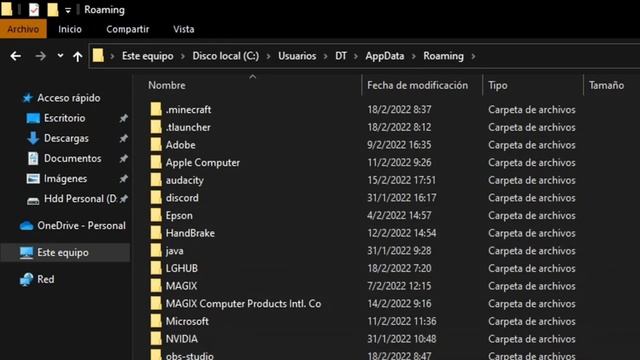Select the MAGIX folder name
This screenshot has height=360, width=640.
(181, 286)
